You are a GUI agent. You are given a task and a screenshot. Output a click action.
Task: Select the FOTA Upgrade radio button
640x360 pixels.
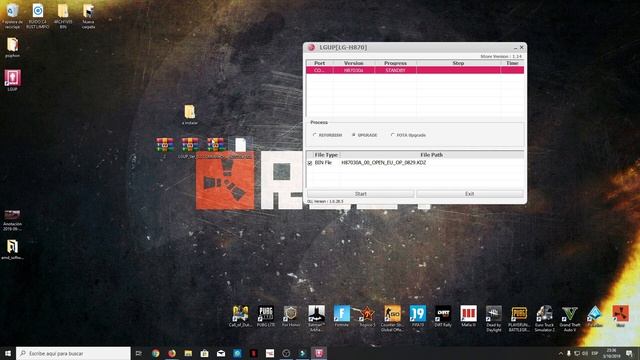click(x=392, y=135)
